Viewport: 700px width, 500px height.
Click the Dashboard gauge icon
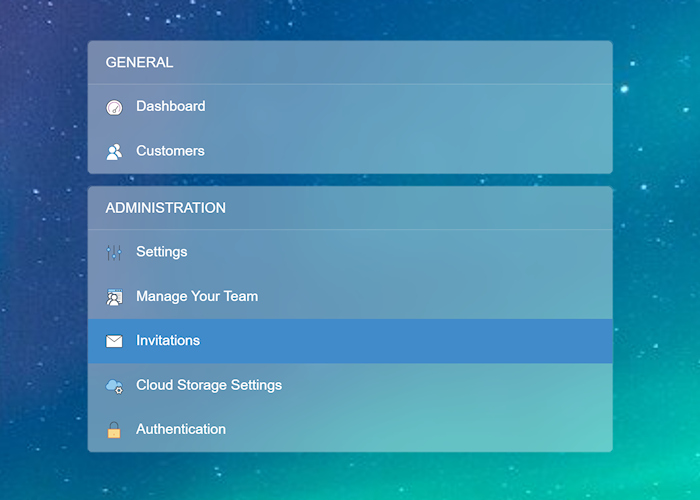pos(114,107)
